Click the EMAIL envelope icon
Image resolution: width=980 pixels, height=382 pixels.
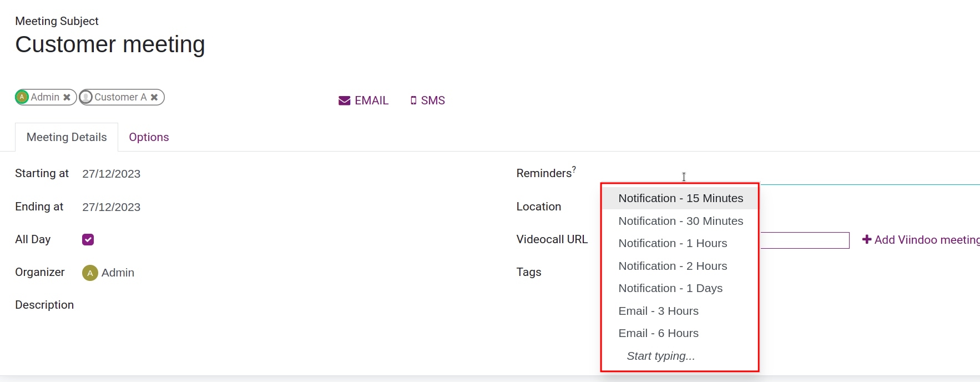pyautogui.click(x=345, y=100)
